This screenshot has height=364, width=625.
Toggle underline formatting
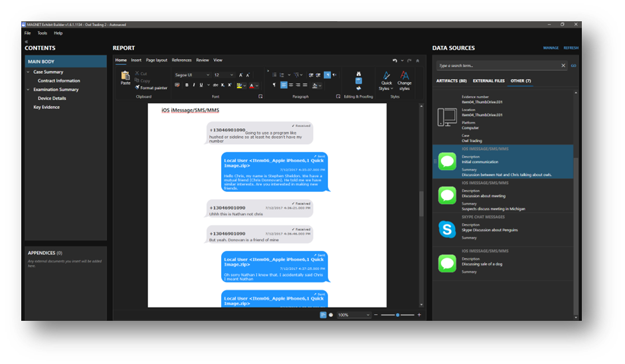[x=201, y=85]
